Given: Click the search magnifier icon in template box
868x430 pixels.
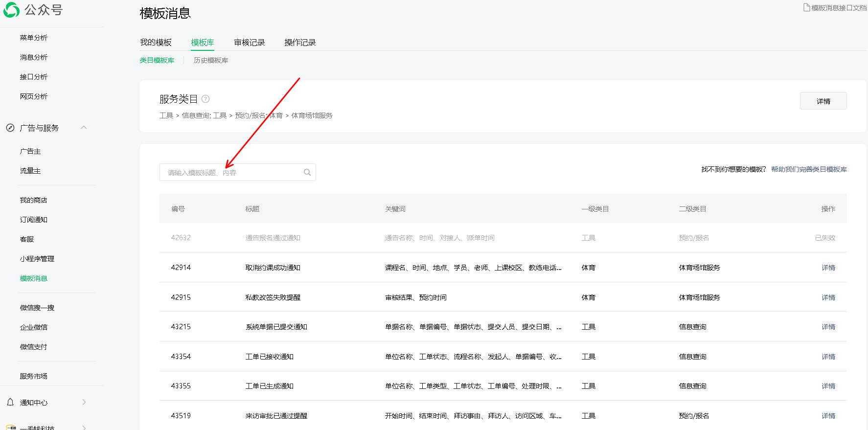Looking at the screenshot, I should coord(307,172).
